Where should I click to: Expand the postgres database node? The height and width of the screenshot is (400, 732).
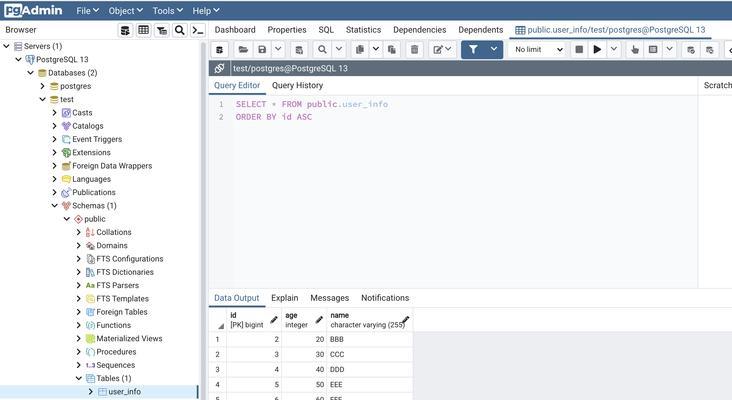[42, 86]
